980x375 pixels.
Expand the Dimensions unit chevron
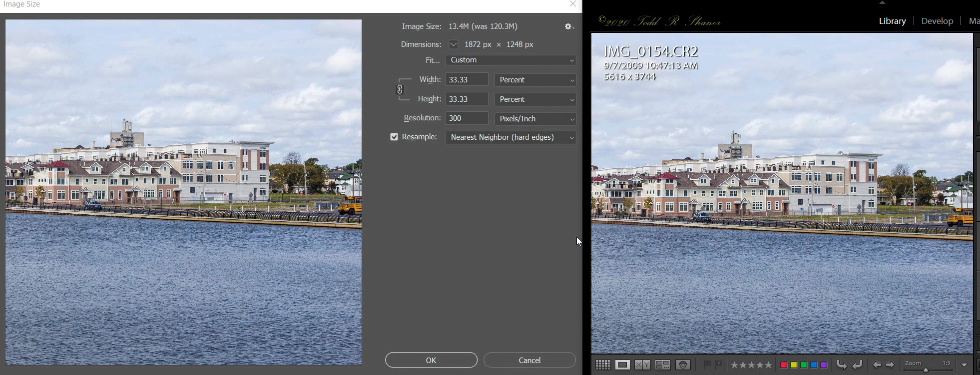pyautogui.click(x=453, y=44)
